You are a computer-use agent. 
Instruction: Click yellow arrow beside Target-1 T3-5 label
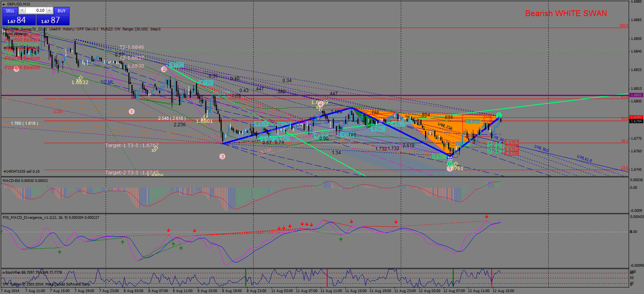pos(155,149)
